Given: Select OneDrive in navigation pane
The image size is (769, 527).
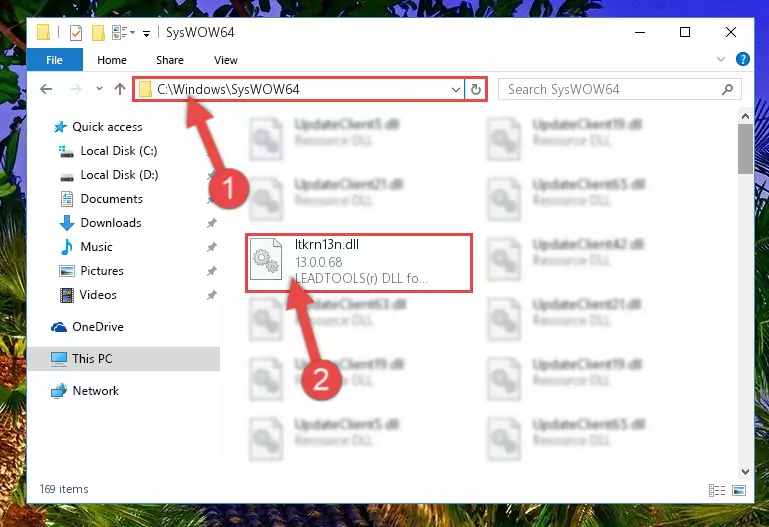Looking at the screenshot, I should click(x=98, y=327).
